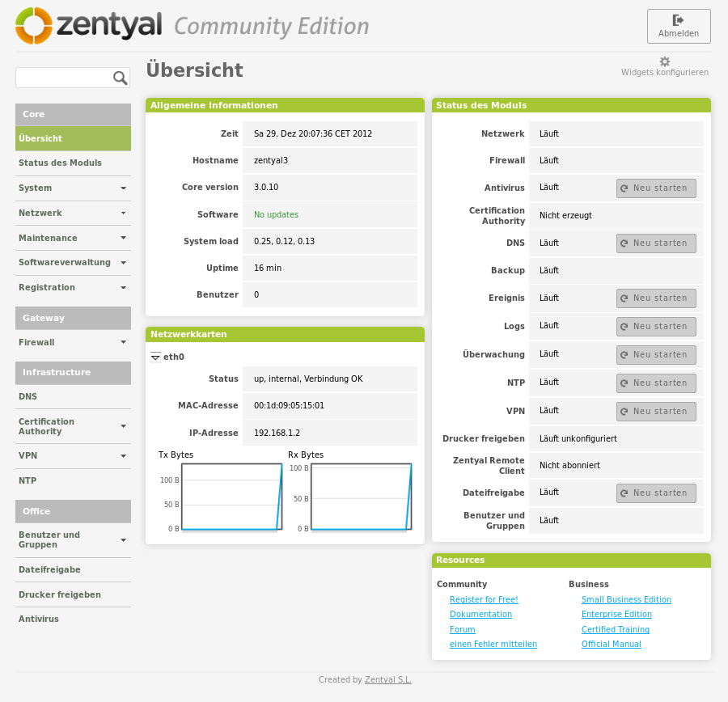Expand Certification Authority menu arrow
Screen dimensions: 728x702
pos(124,426)
